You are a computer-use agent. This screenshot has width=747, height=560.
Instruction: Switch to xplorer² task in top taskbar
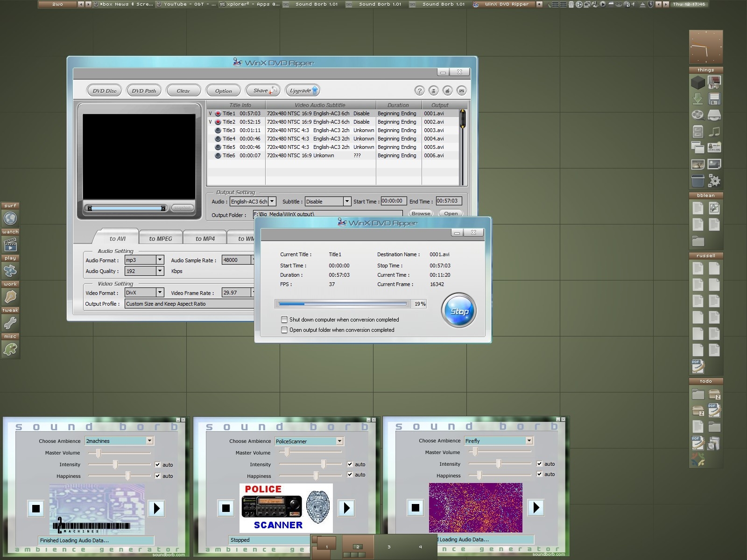click(249, 4)
